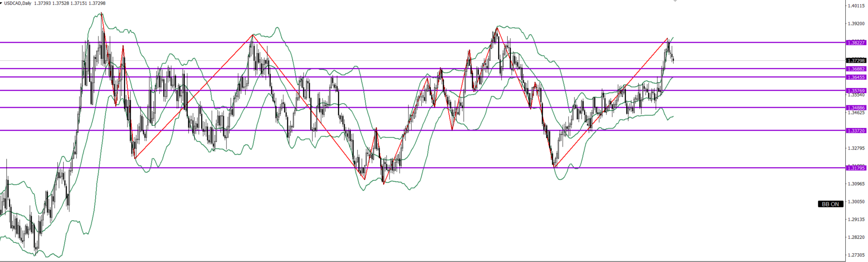Screen dimensions: 868x262
Task: Click the 1.27305 value on price axis
Action: [x=856, y=255]
